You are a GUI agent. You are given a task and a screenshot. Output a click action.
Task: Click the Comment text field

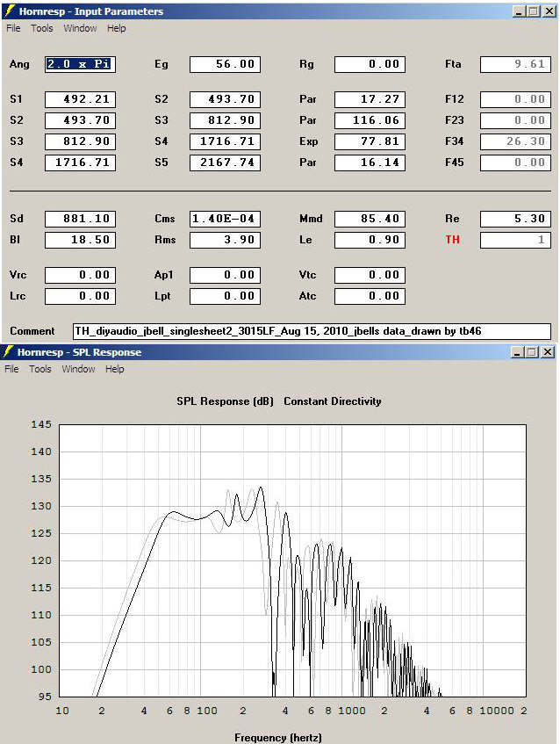[x=312, y=331]
